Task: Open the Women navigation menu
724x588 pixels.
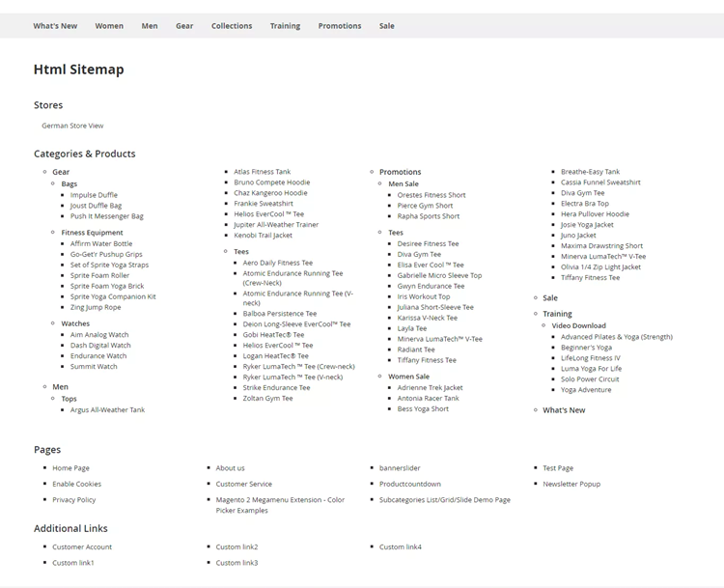Action: 109,26
